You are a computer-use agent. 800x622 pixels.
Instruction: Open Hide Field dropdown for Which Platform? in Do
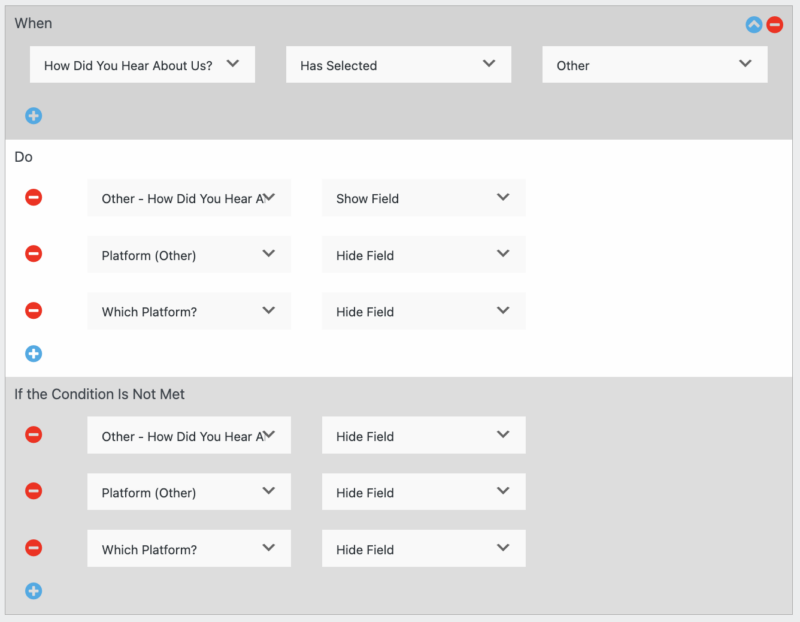click(423, 311)
